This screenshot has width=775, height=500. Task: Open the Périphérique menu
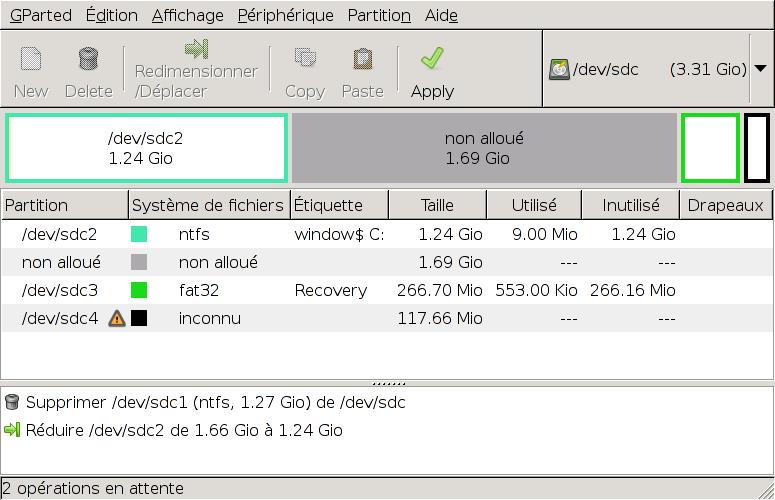click(x=285, y=15)
